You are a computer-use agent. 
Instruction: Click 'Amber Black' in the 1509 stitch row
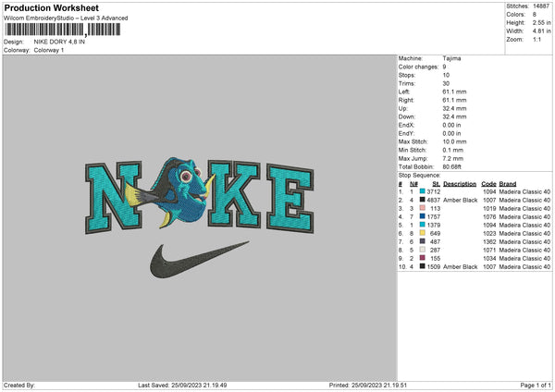pyautogui.click(x=460, y=266)
